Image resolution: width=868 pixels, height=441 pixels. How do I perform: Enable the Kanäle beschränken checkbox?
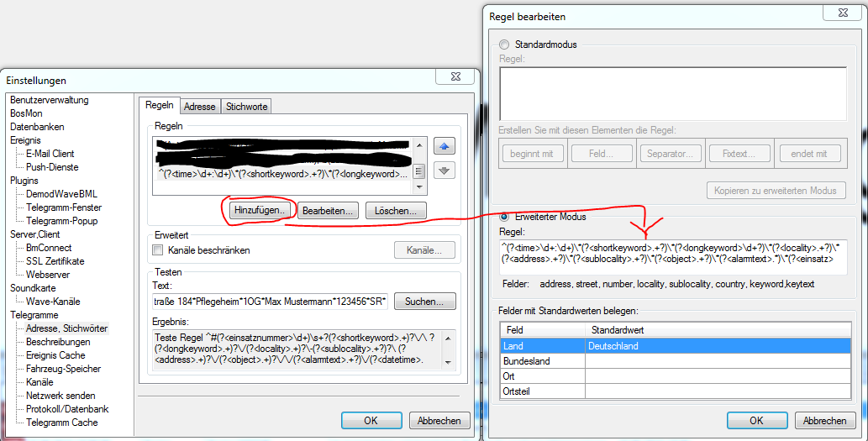tap(157, 250)
